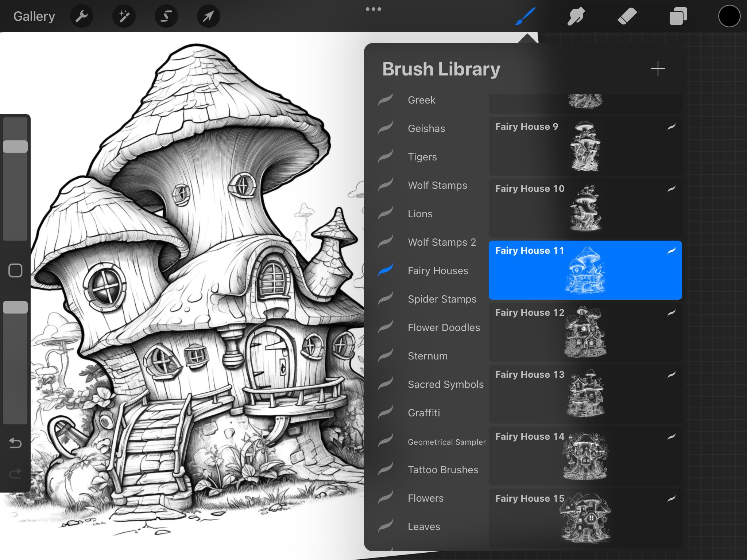747x560 pixels.
Task: Tap the stroke mark on Fairy House 9
Action: pyautogui.click(x=671, y=127)
